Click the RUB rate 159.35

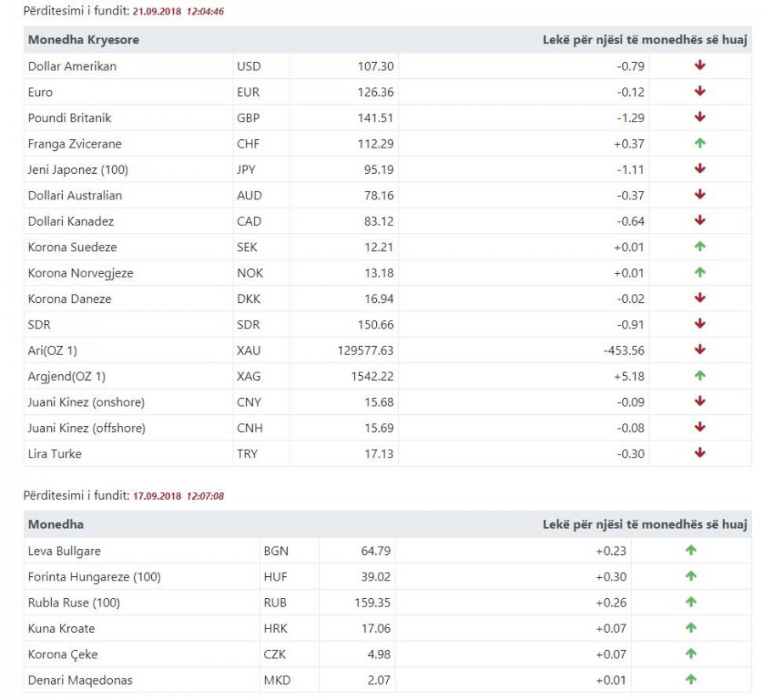point(373,602)
